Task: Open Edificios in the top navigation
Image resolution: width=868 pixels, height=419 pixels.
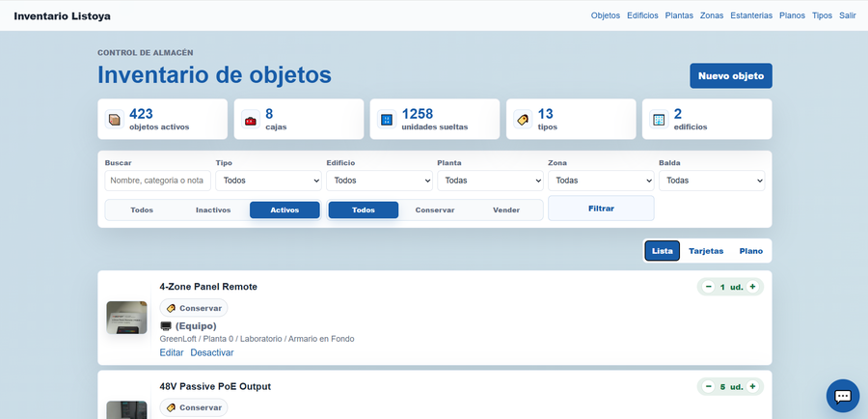Action: (642, 15)
